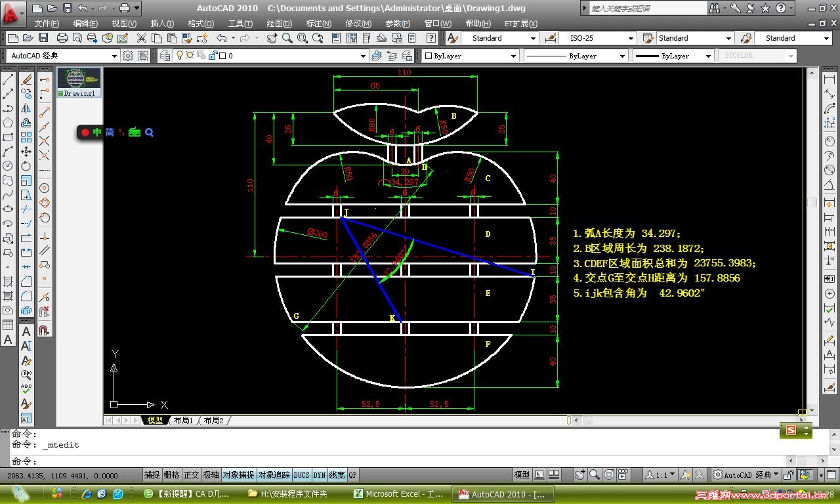Click the 模型 button in status bar
Viewport: 840px width, 504px height.
tap(522, 475)
